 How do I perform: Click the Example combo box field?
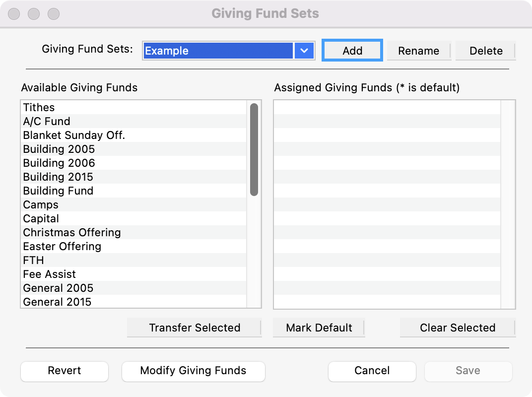218,51
